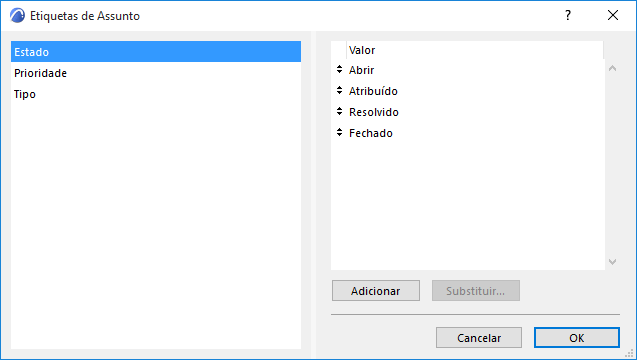Select the Estado label category
Screen dimensions: 637x360
156,52
